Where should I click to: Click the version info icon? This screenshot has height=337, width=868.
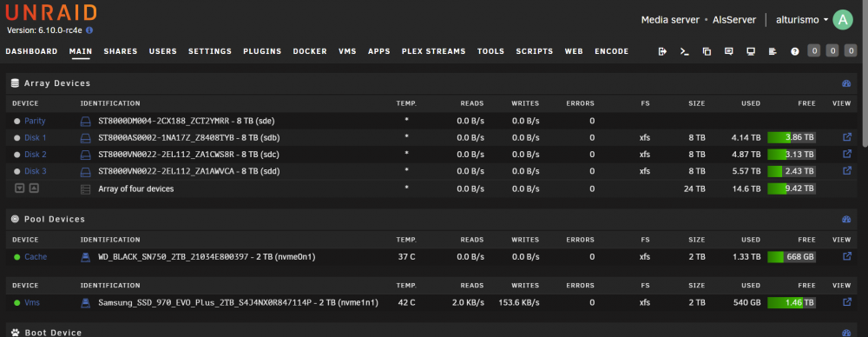click(89, 30)
